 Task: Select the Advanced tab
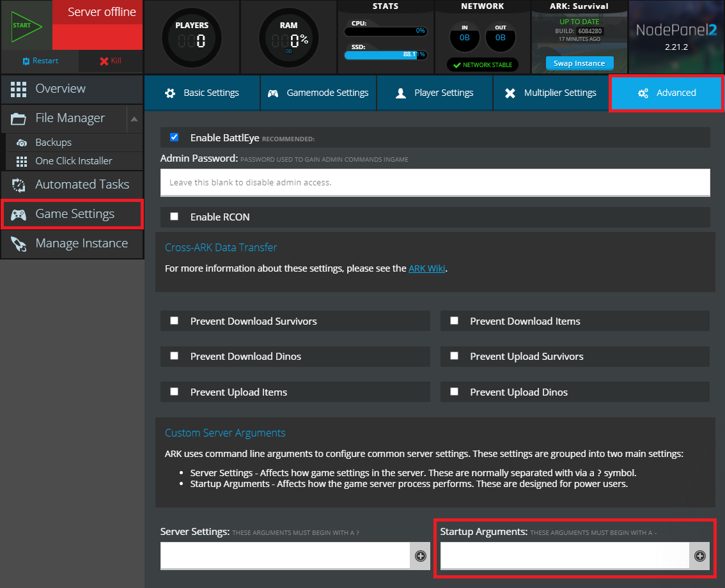pyautogui.click(x=666, y=93)
